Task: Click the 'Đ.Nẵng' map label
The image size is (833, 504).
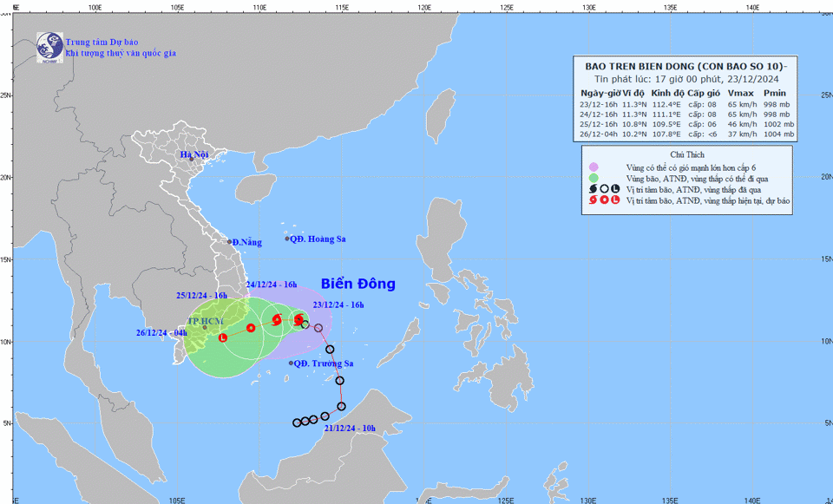Action: (247, 242)
